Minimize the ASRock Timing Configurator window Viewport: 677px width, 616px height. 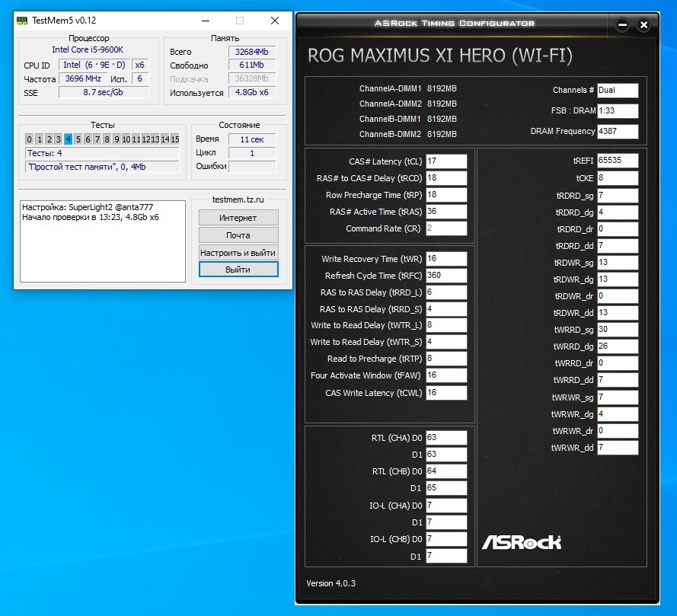tap(622, 25)
